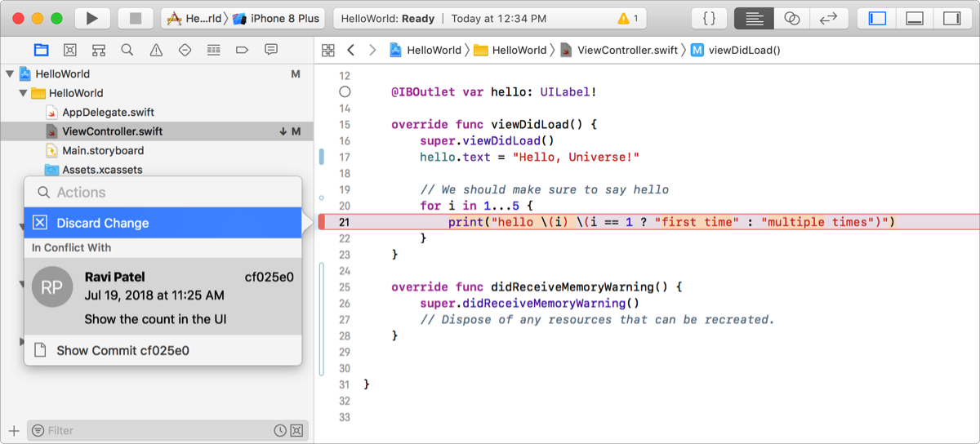This screenshot has width=980, height=444.
Task: Switch to the Assistant editor
Action: pyautogui.click(x=791, y=18)
